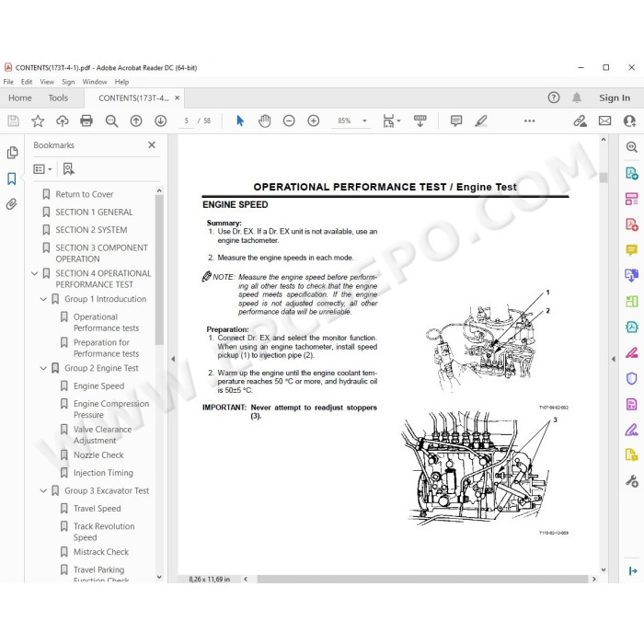This screenshot has height=644, width=644.
Task: Print the document
Action: [86, 121]
